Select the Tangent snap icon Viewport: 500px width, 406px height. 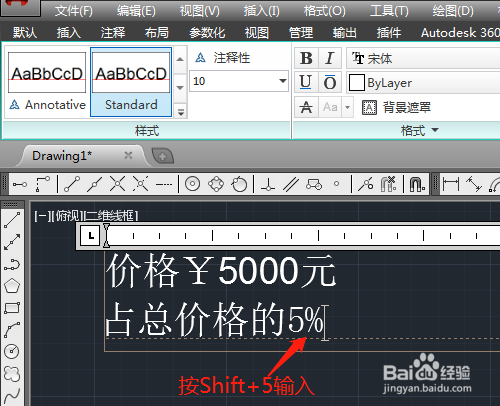tap(239, 184)
